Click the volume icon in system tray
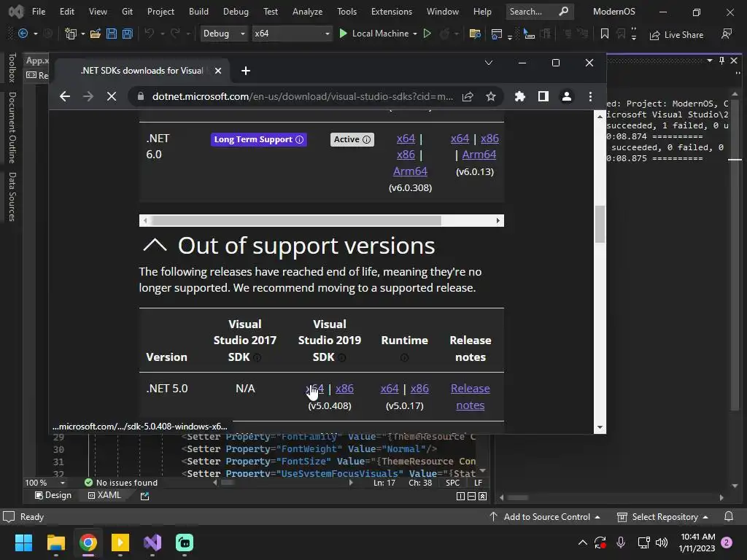747x560 pixels. tap(661, 542)
